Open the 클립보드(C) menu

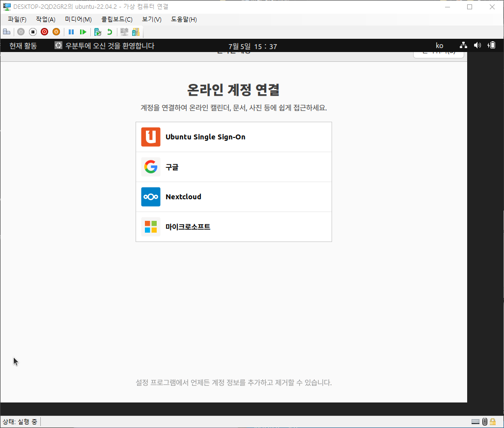coord(117,20)
